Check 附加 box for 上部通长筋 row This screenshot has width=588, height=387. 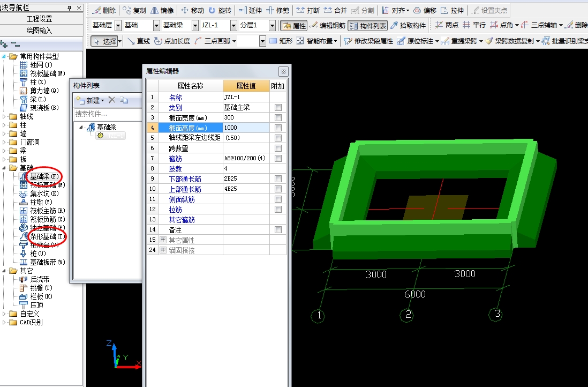(278, 189)
